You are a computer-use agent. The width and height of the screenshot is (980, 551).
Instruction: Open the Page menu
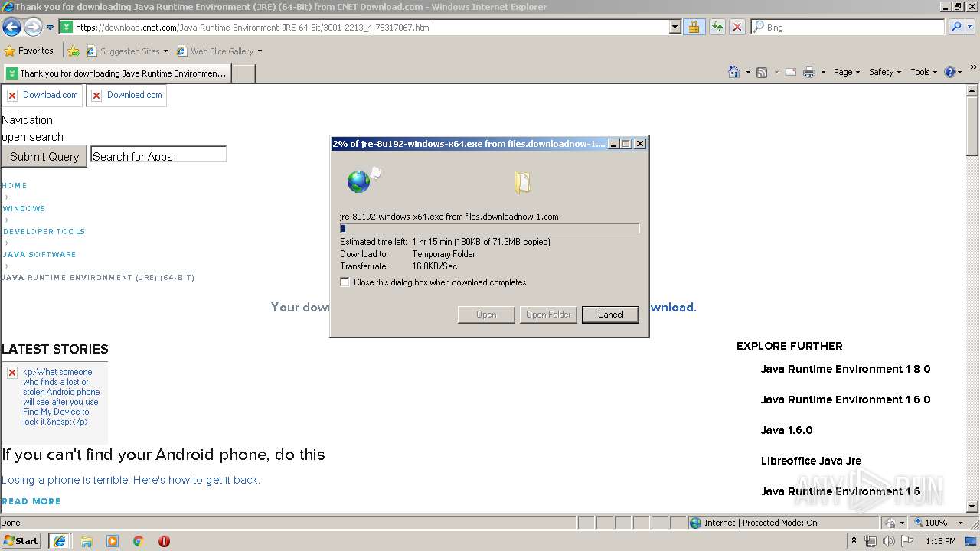846,72
